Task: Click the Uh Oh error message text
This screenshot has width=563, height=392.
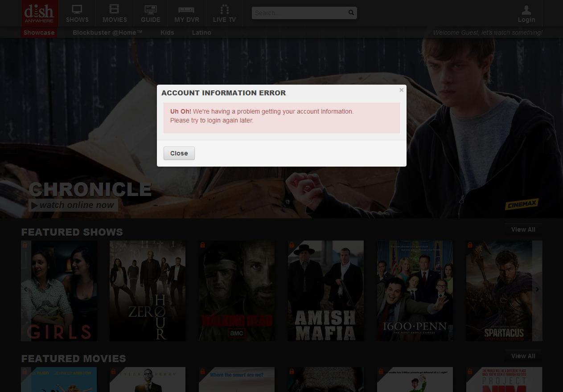Action: pyautogui.click(x=262, y=116)
